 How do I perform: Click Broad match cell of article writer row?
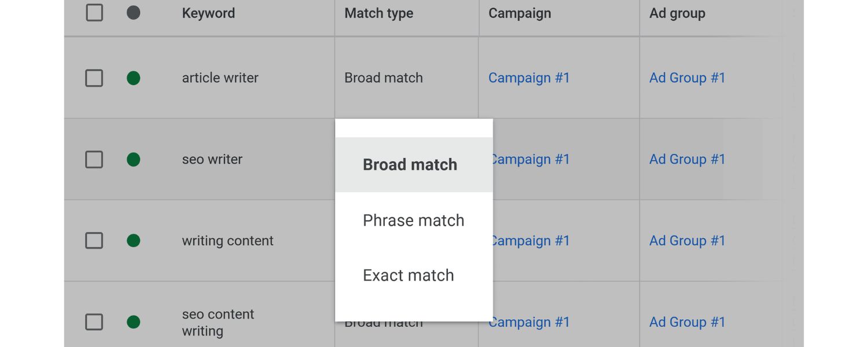click(x=383, y=77)
